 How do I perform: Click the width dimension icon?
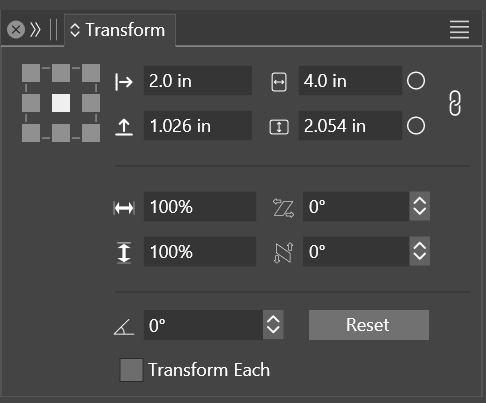[x=279, y=82]
